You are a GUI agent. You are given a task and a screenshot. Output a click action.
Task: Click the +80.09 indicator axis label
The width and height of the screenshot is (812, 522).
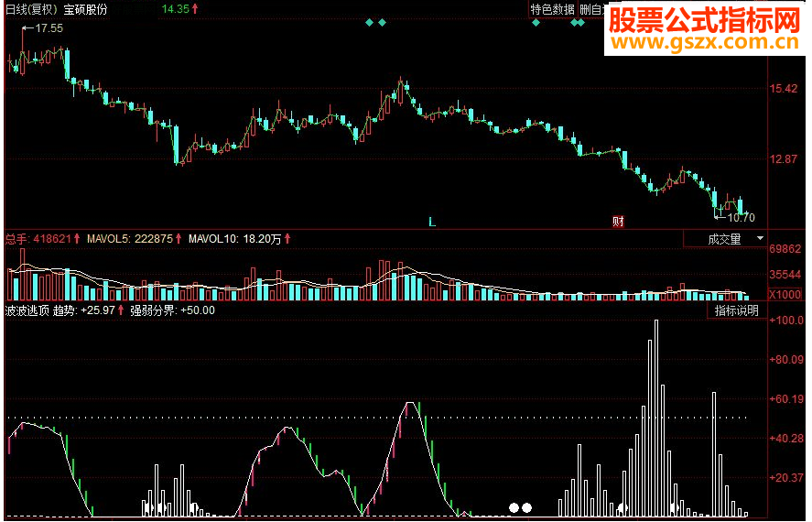(x=786, y=359)
